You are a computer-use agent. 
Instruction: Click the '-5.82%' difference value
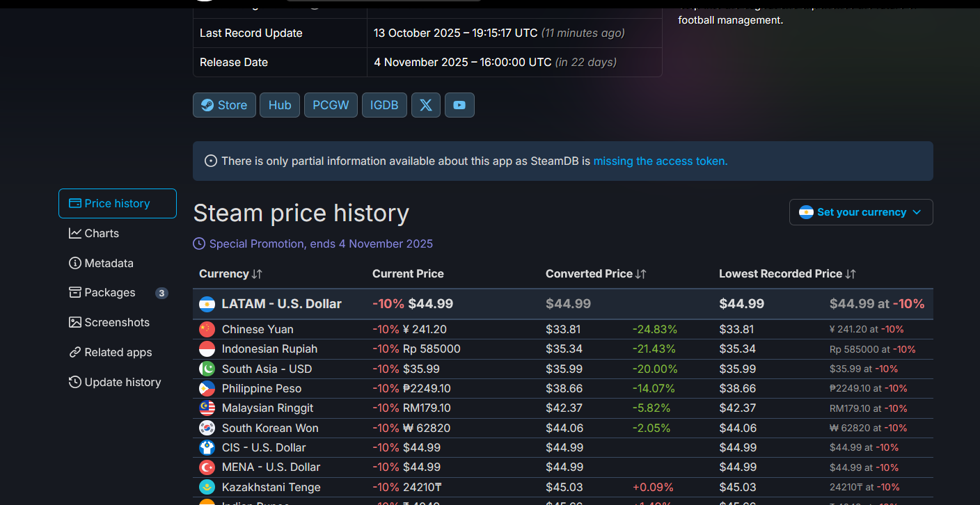click(x=651, y=408)
